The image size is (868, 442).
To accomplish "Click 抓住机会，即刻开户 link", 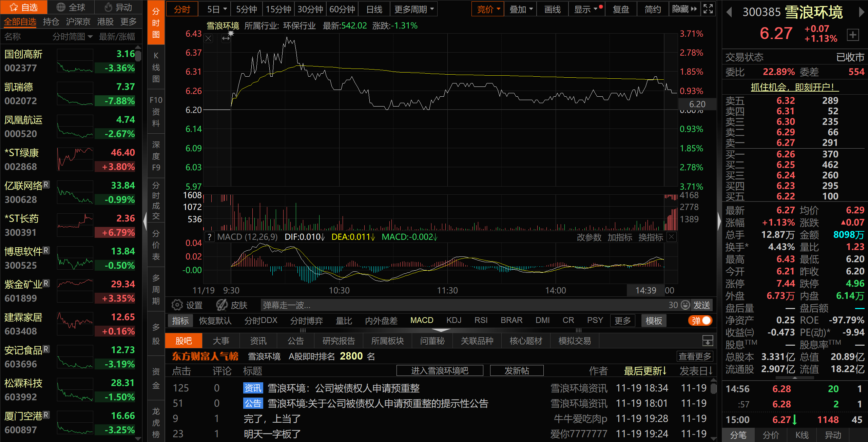I will [x=794, y=87].
